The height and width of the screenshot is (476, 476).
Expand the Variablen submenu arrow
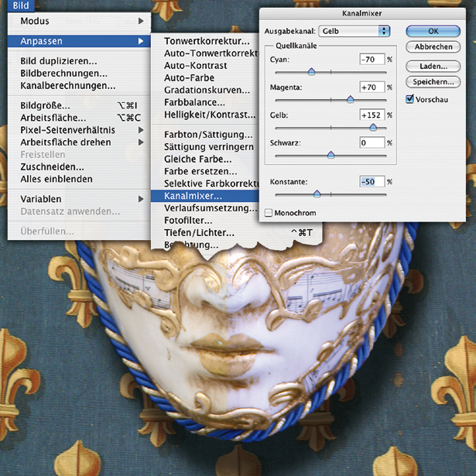[x=141, y=199]
